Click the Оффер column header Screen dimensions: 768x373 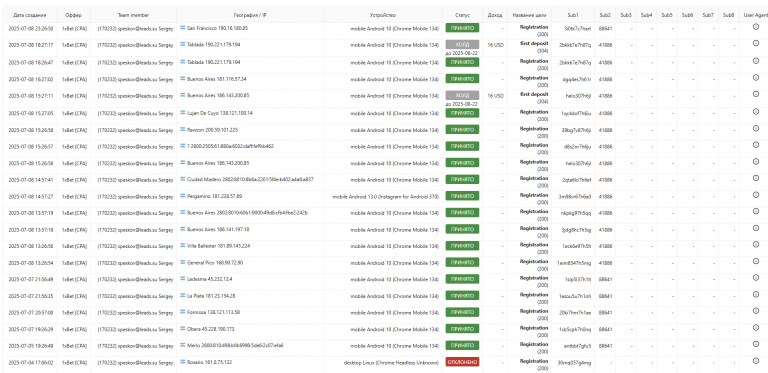(x=74, y=15)
